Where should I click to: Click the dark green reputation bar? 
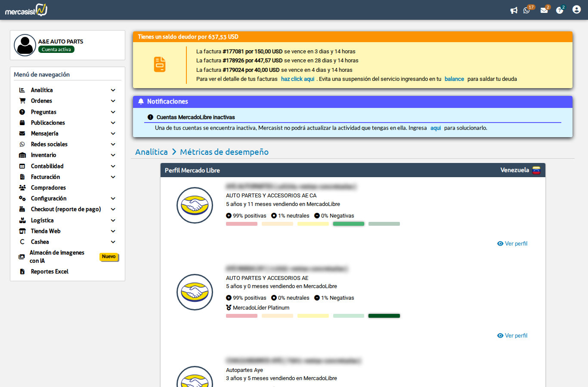pos(384,316)
